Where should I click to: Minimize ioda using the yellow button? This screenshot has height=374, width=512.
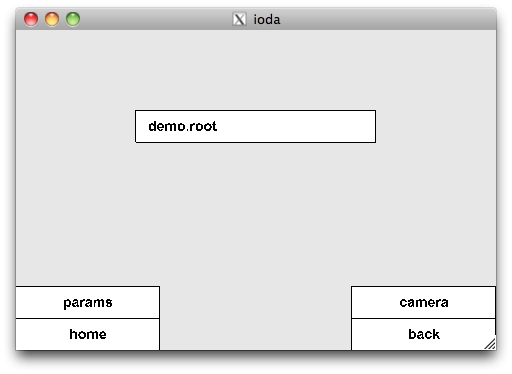tap(52, 19)
